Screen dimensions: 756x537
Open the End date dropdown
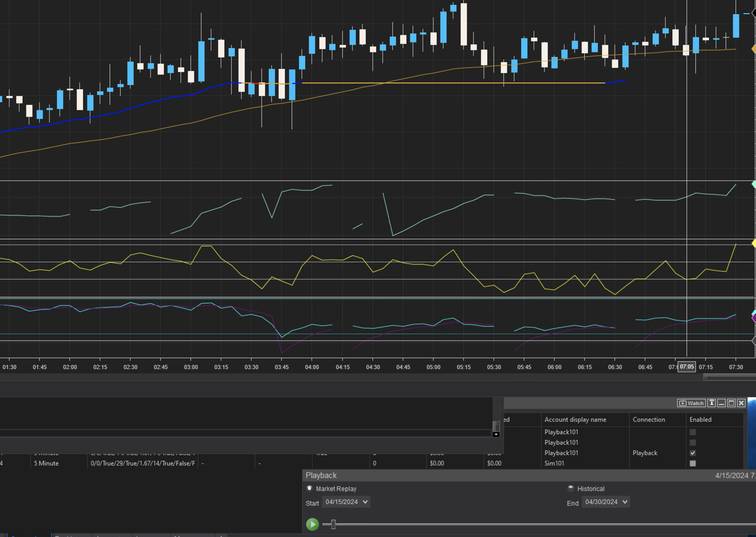pyautogui.click(x=625, y=502)
